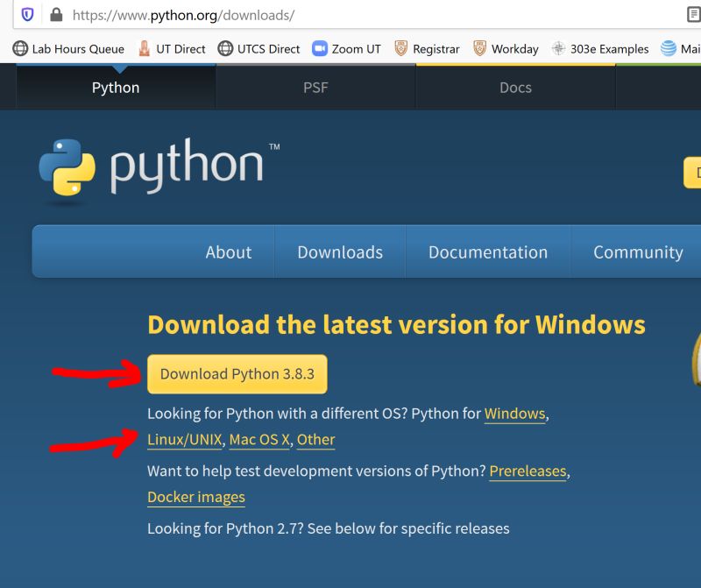Image resolution: width=701 pixels, height=588 pixels.
Task: Open the Mail bookmark
Action: coord(682,49)
